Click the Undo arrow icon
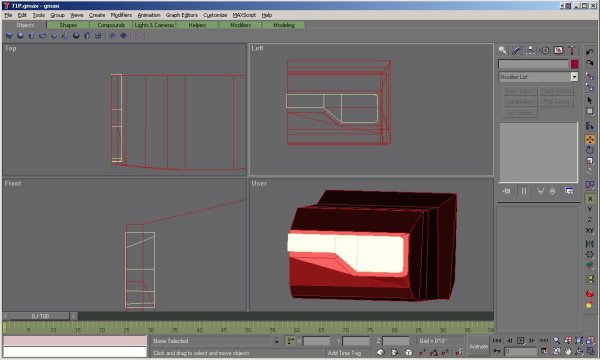The image size is (600, 360). coord(590,52)
